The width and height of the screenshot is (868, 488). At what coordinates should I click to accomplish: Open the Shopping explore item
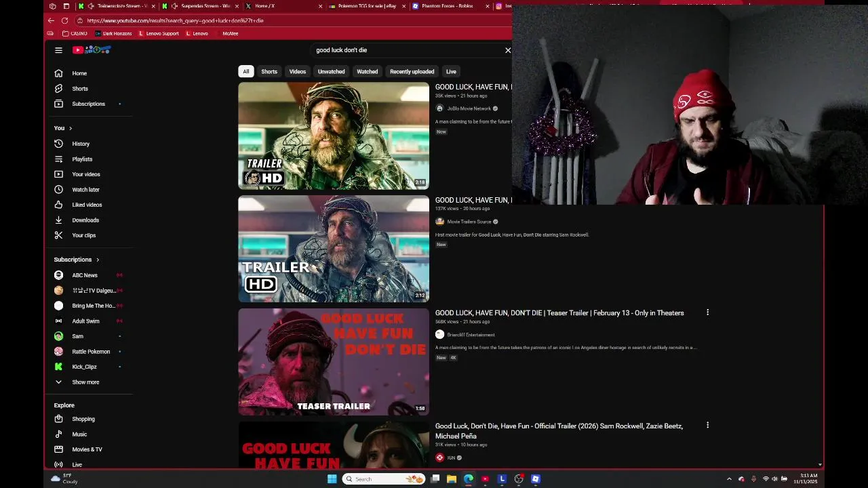coord(83,419)
